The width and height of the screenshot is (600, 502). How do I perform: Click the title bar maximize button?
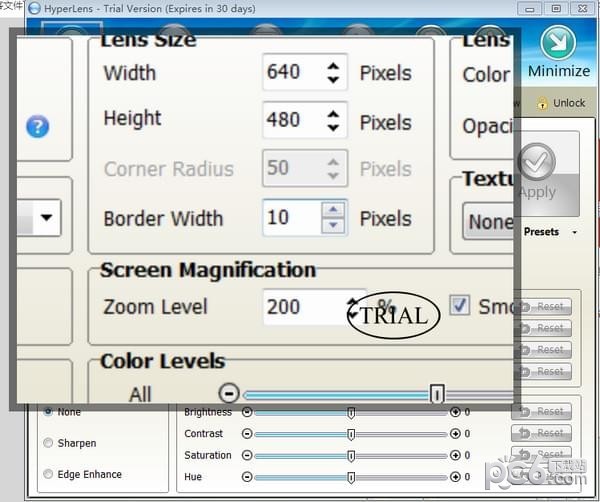(556, 8)
